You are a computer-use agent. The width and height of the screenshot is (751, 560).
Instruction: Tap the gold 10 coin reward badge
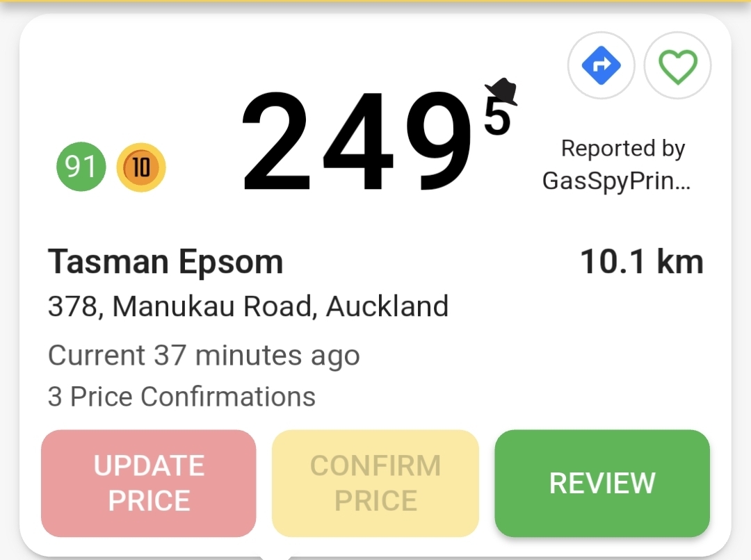[x=141, y=167]
